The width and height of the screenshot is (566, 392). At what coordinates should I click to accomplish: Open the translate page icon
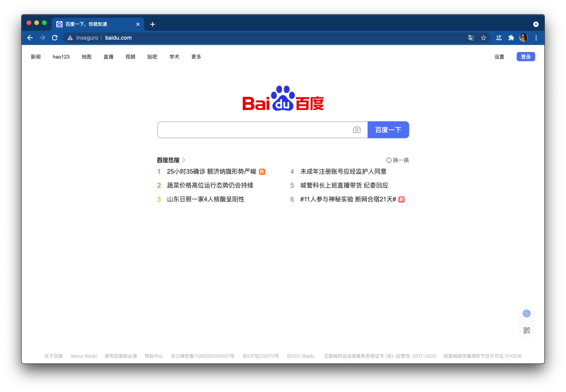pos(471,38)
